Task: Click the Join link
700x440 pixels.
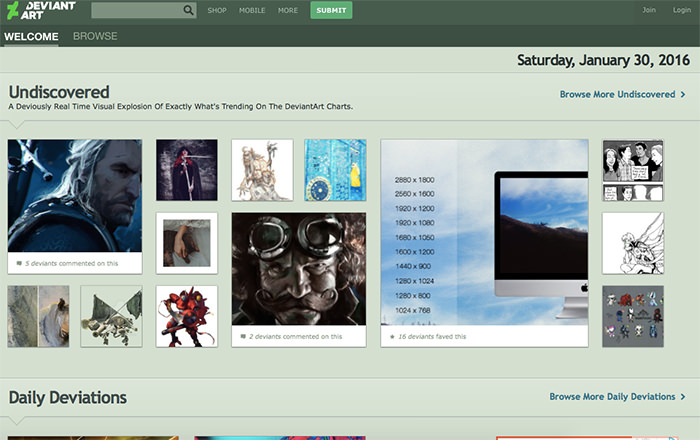Action: tap(649, 10)
